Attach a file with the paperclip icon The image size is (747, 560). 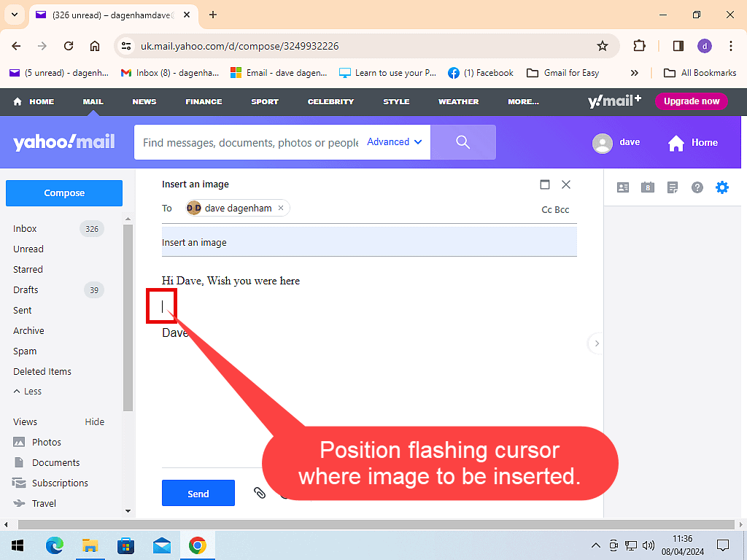[260, 493]
